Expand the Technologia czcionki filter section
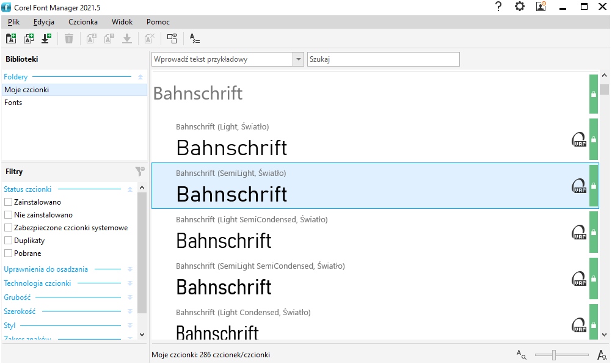Screen dimensions: 612x364 coord(129,283)
